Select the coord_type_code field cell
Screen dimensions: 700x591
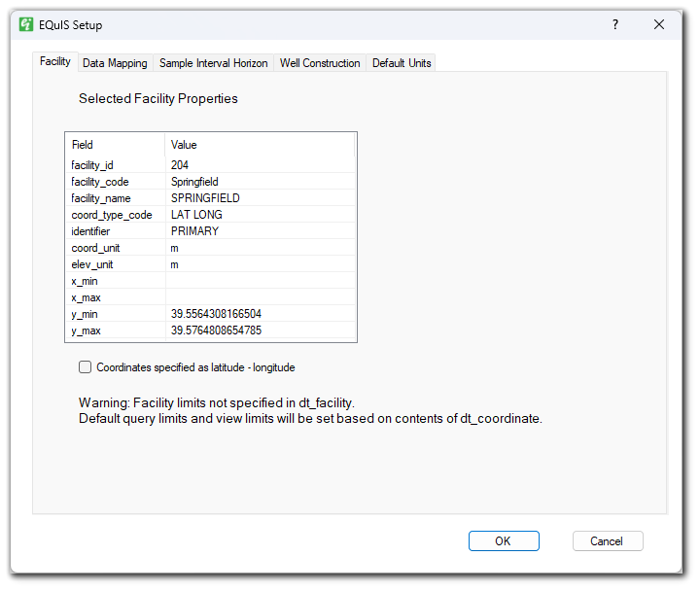(x=116, y=215)
